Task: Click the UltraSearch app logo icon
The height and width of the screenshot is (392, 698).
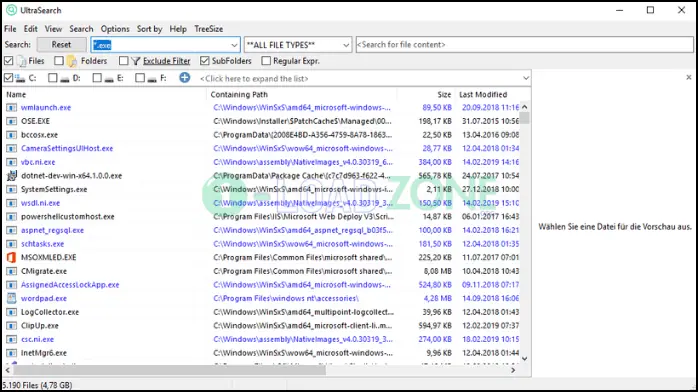Action: point(11,10)
